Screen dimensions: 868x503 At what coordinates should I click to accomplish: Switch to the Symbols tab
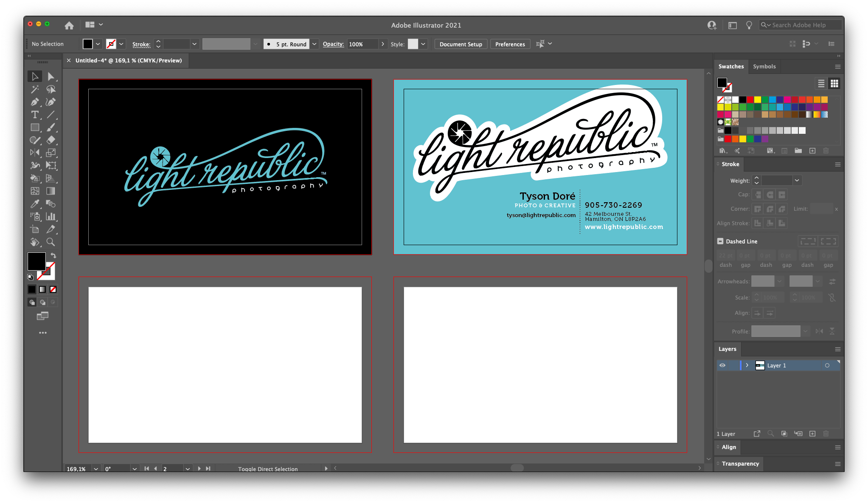click(764, 67)
